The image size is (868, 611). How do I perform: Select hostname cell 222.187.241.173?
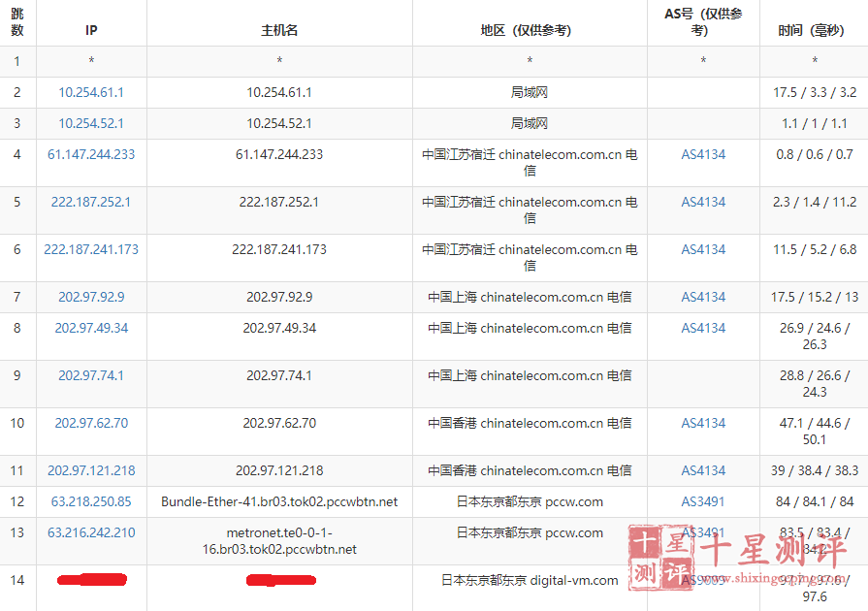[x=279, y=249]
